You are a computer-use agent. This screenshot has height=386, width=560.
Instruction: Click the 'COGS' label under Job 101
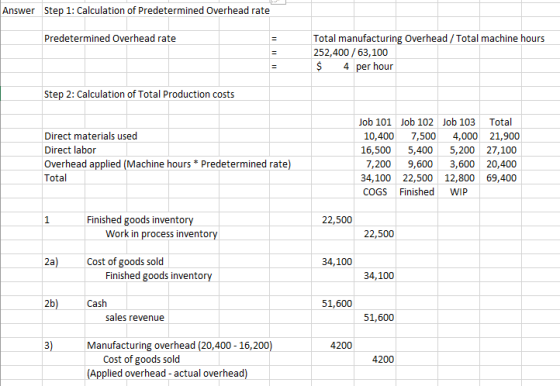(x=375, y=192)
